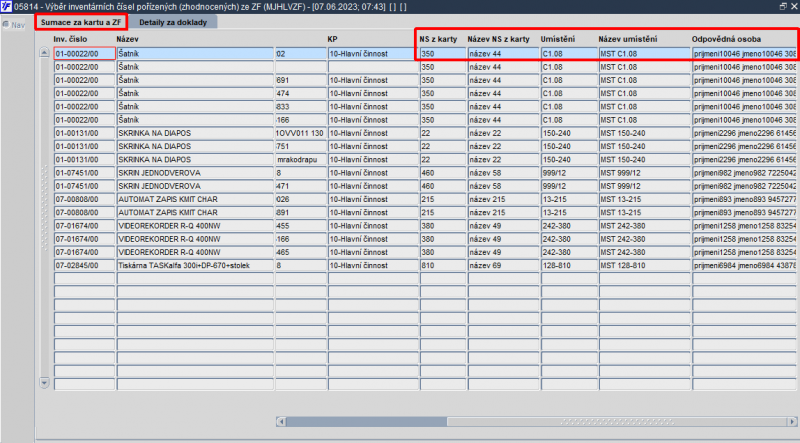Click the Umístění field 128-810
The image size is (800, 443).
[x=569, y=265]
